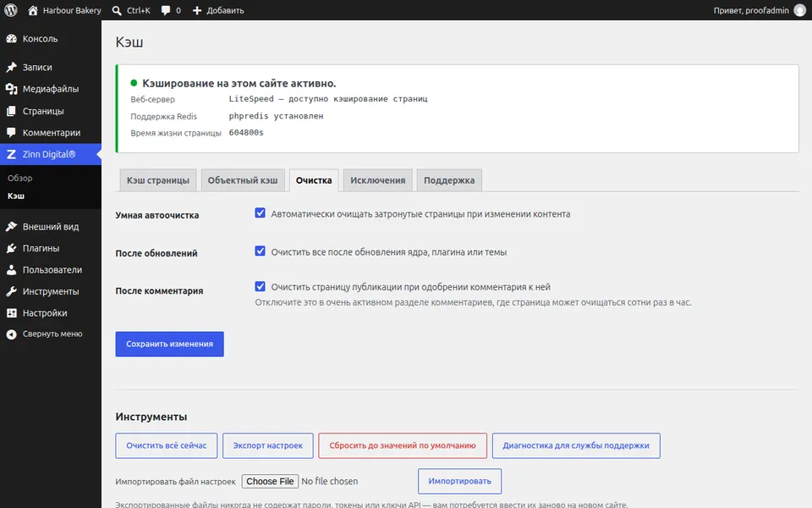Select the Очистка tab
Viewport: 812px width, 508px height.
coord(314,180)
